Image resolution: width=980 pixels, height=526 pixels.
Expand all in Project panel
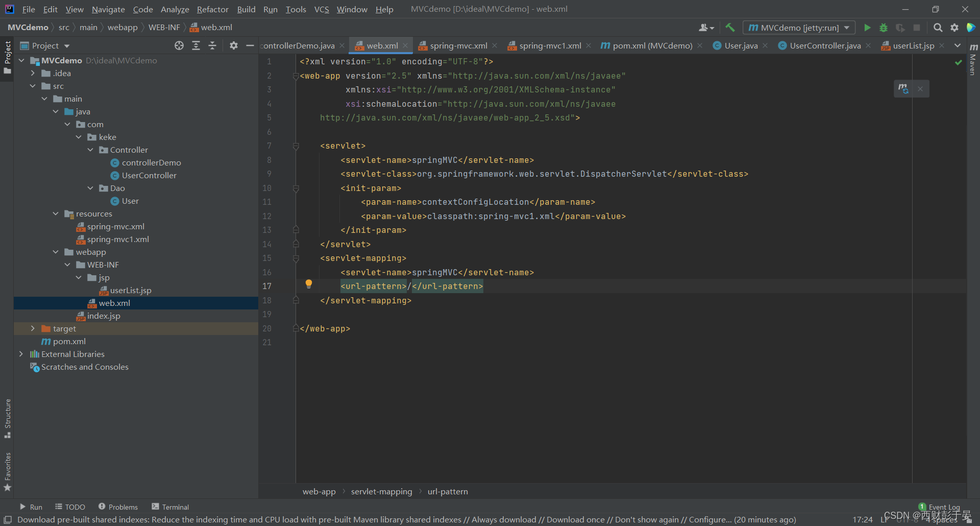click(x=196, y=45)
